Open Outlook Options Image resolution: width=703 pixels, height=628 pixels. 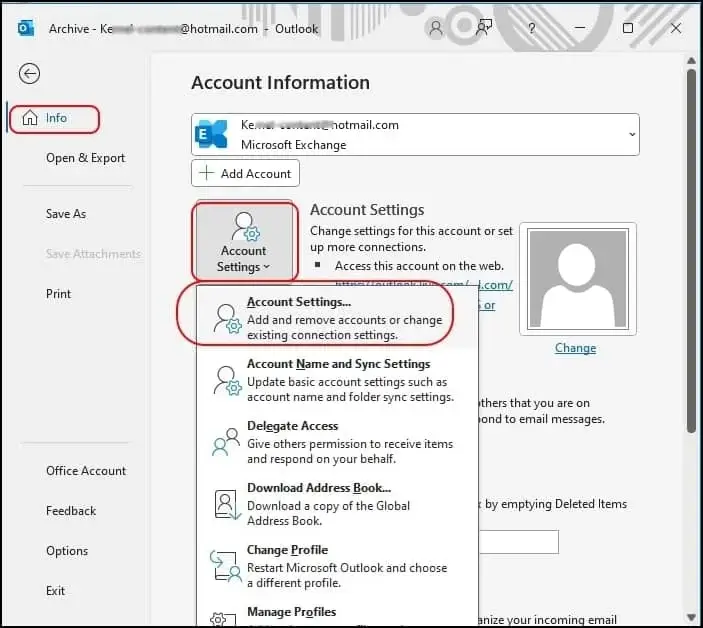[x=67, y=550]
